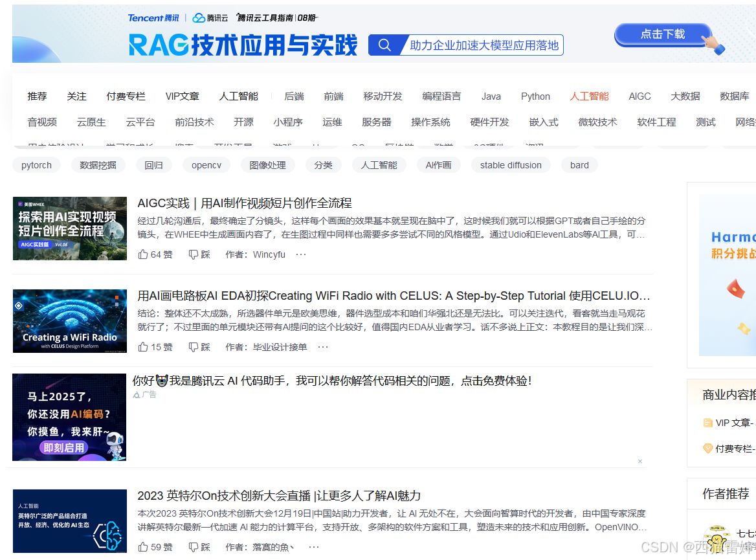Open the 软件工程 category

point(656,122)
